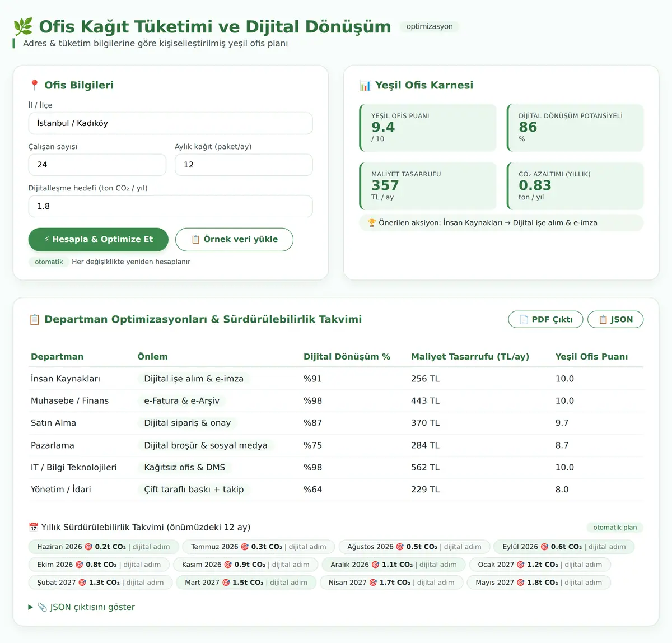This screenshot has height=643, width=672.
Task: Expand the JSON çıktısını göster disclosure
Action: coord(82,607)
